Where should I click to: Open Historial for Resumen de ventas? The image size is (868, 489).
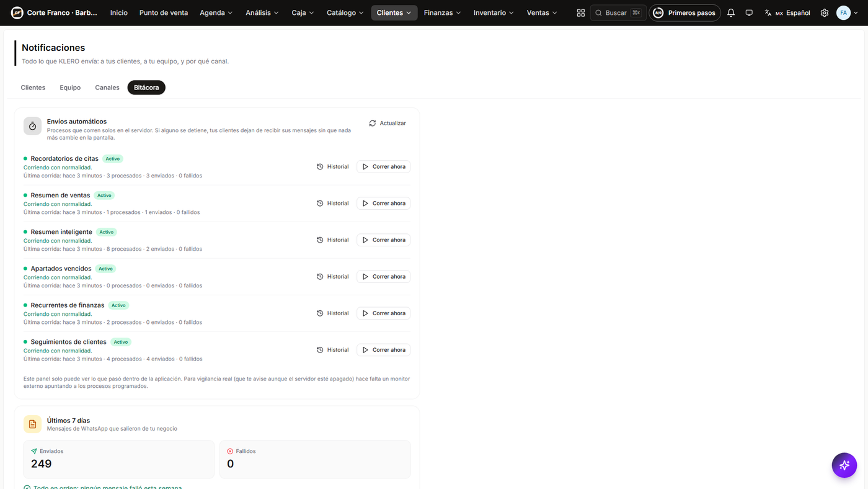point(332,203)
